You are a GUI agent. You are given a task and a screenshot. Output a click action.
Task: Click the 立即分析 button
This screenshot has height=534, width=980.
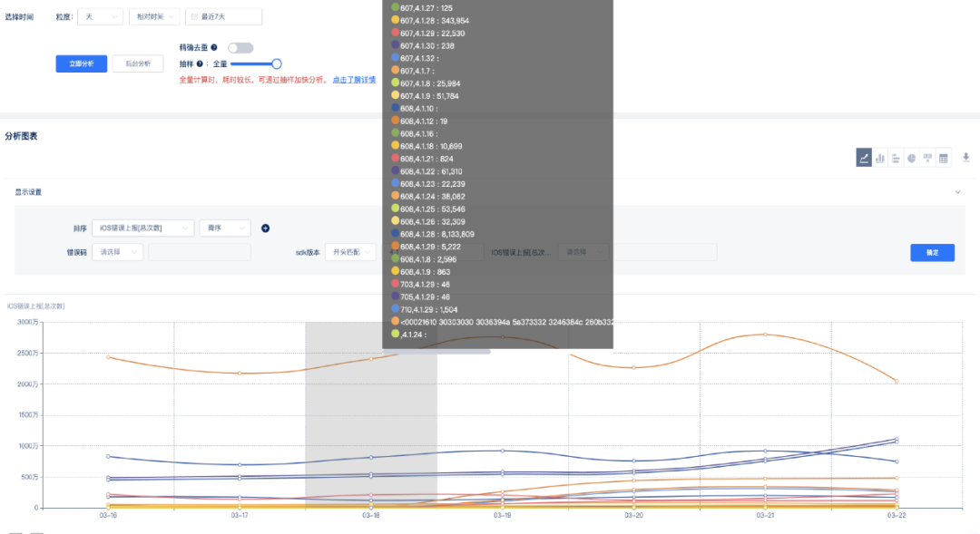(82, 63)
